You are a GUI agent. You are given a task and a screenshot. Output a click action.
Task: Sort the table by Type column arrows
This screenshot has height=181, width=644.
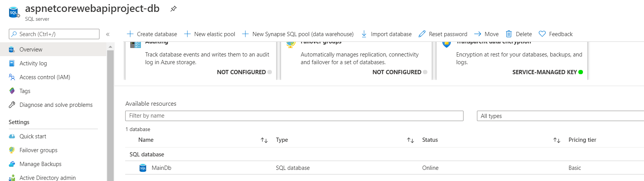click(x=411, y=140)
